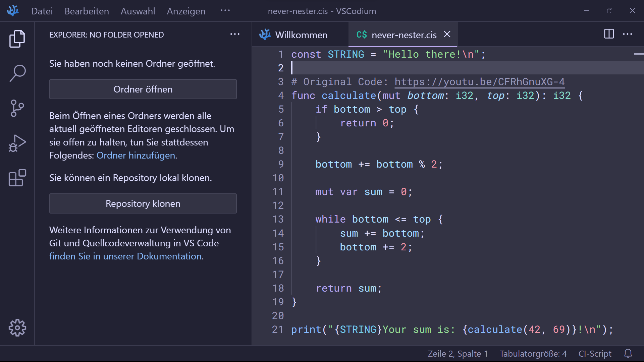This screenshot has width=644, height=362.
Task: Click the Ordner öffnen button
Action: tap(143, 89)
